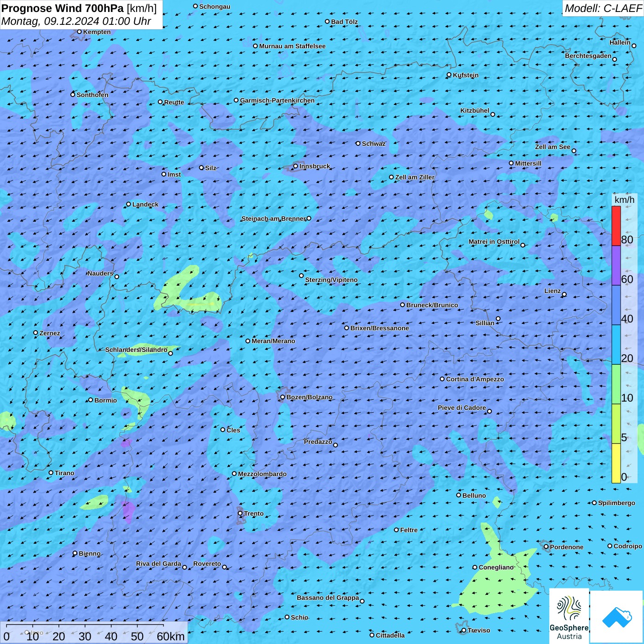Click the Sillian city label

[485, 323]
